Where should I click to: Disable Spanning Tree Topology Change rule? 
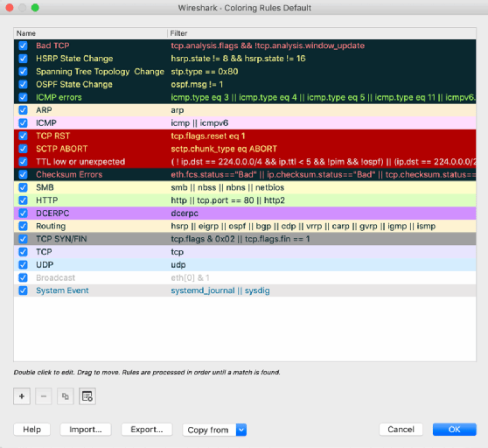pyautogui.click(x=23, y=72)
